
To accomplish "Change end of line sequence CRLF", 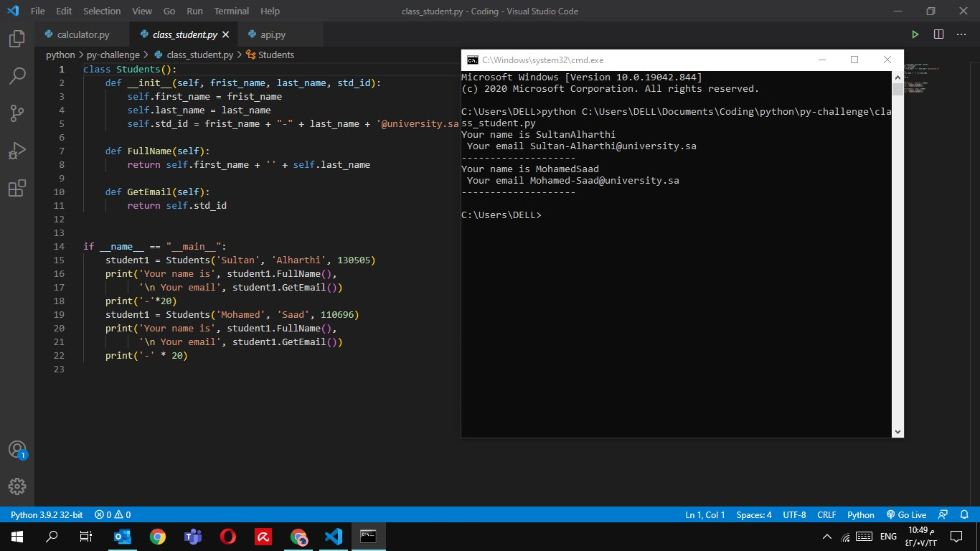I will pos(826,514).
